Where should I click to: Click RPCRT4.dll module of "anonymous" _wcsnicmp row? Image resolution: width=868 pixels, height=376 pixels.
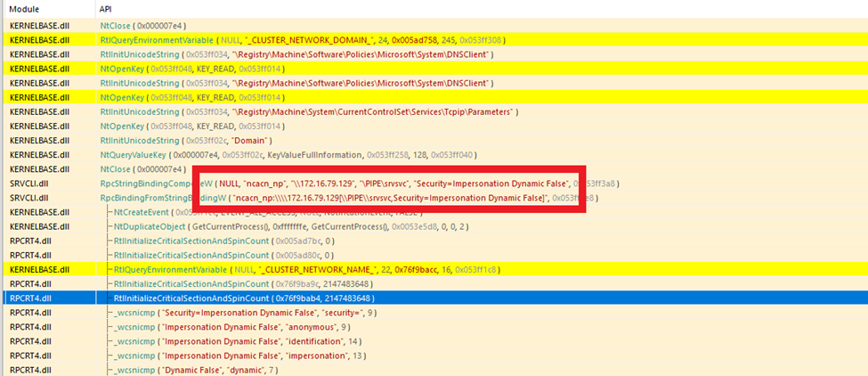click(x=28, y=327)
